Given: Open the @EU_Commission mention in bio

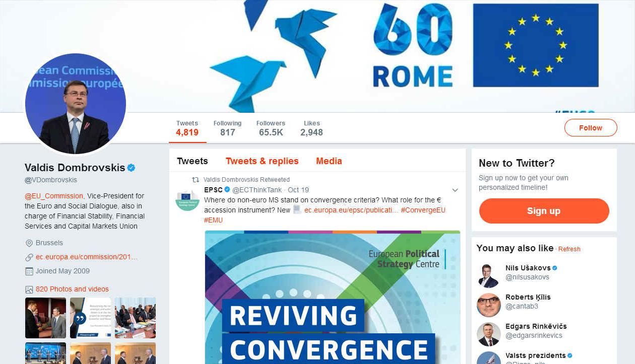Looking at the screenshot, I should tap(54, 196).
